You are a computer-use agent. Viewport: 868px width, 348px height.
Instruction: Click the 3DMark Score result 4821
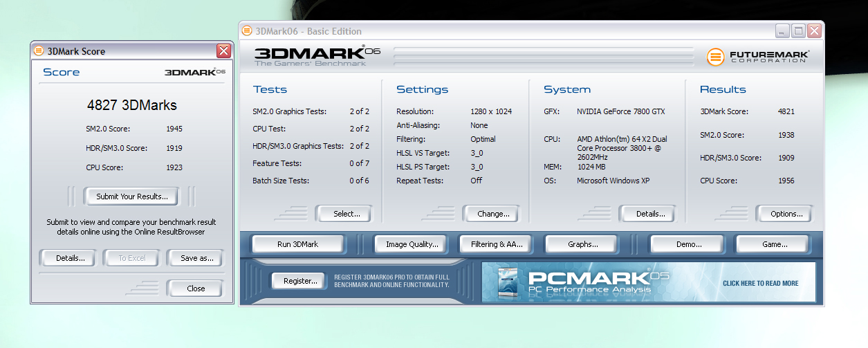click(786, 111)
